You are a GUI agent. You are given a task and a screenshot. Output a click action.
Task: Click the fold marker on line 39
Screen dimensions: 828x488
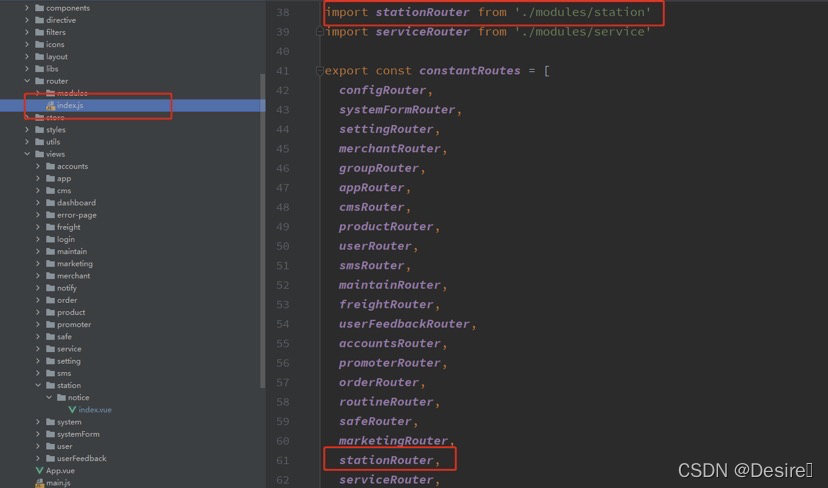(x=319, y=32)
